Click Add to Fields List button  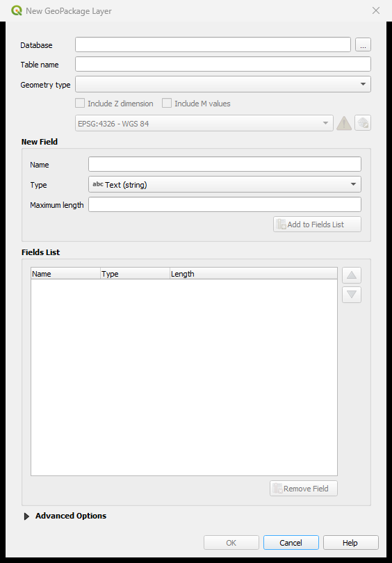317,225
